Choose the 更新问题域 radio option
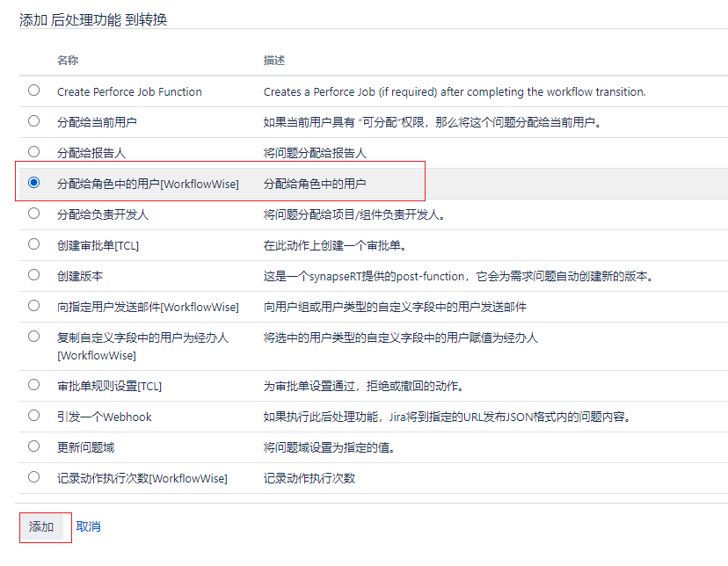The image size is (728, 566). click(33, 446)
